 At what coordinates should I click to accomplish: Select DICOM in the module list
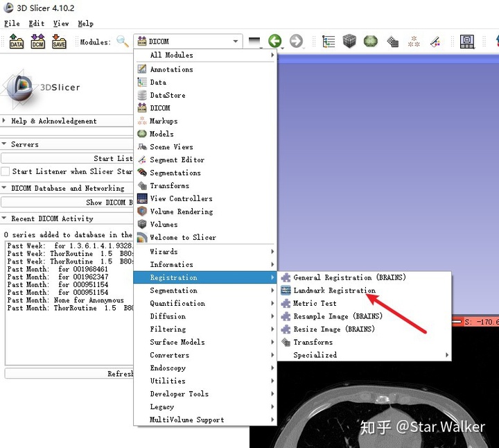pos(205,108)
